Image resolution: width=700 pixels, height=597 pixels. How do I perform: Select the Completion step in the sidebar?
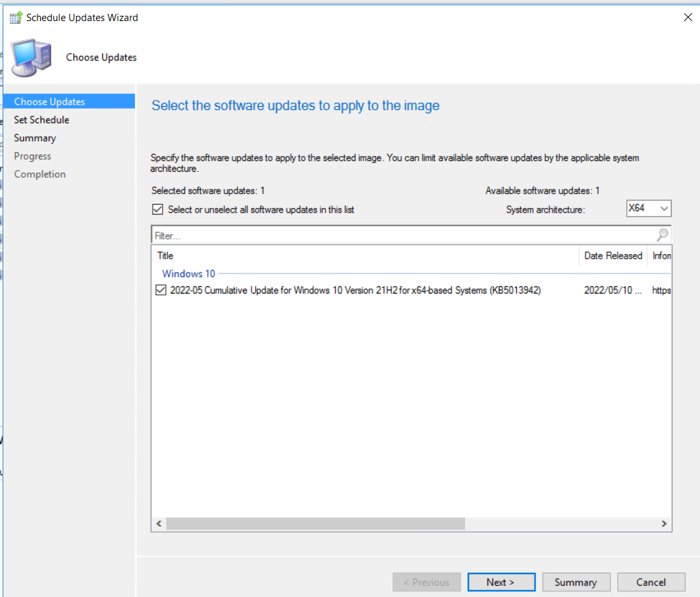pyautogui.click(x=40, y=174)
